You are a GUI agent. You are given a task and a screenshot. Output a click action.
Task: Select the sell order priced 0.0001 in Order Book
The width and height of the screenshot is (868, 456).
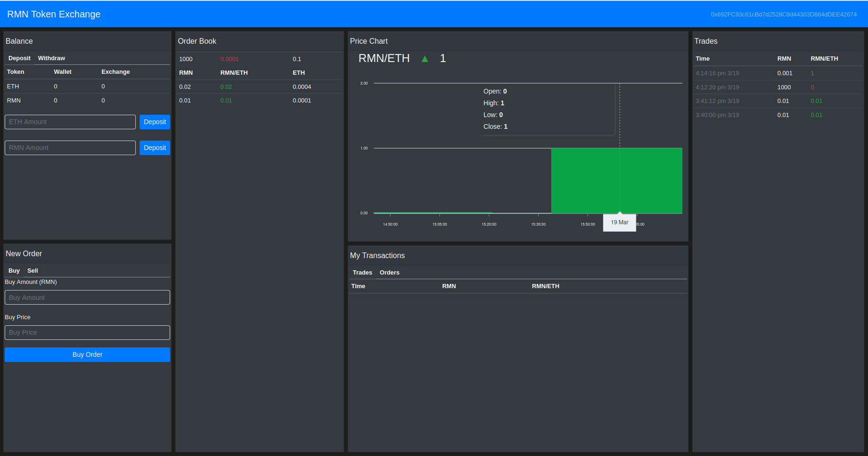pos(259,59)
